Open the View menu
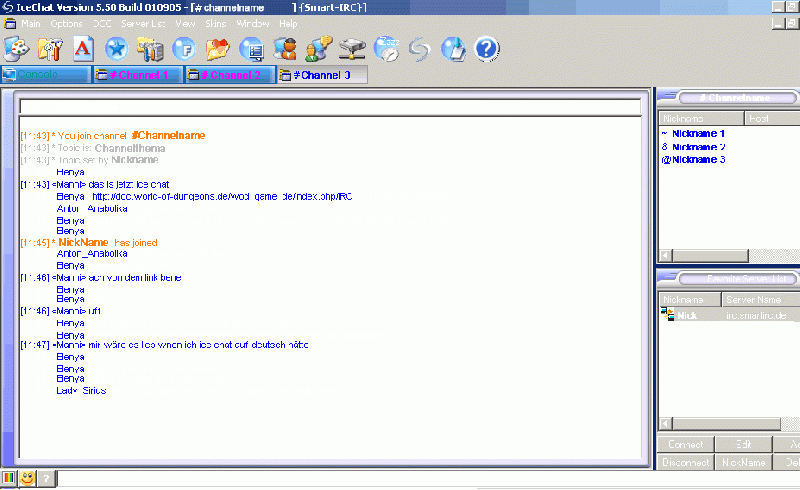 (x=185, y=23)
